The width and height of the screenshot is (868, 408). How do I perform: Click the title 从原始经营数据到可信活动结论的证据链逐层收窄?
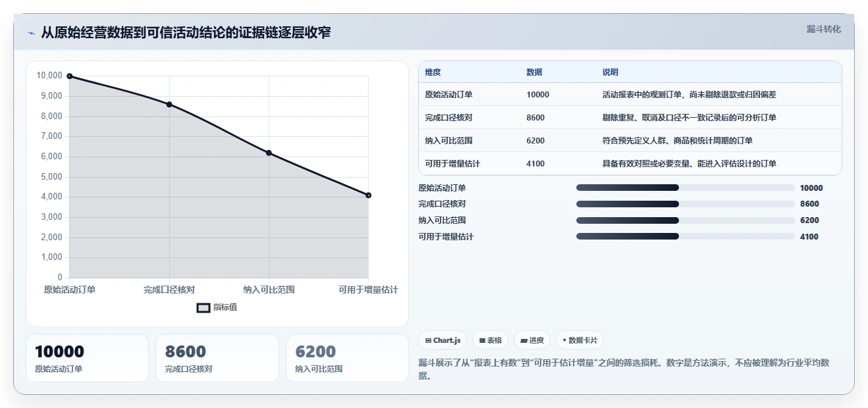point(186,33)
